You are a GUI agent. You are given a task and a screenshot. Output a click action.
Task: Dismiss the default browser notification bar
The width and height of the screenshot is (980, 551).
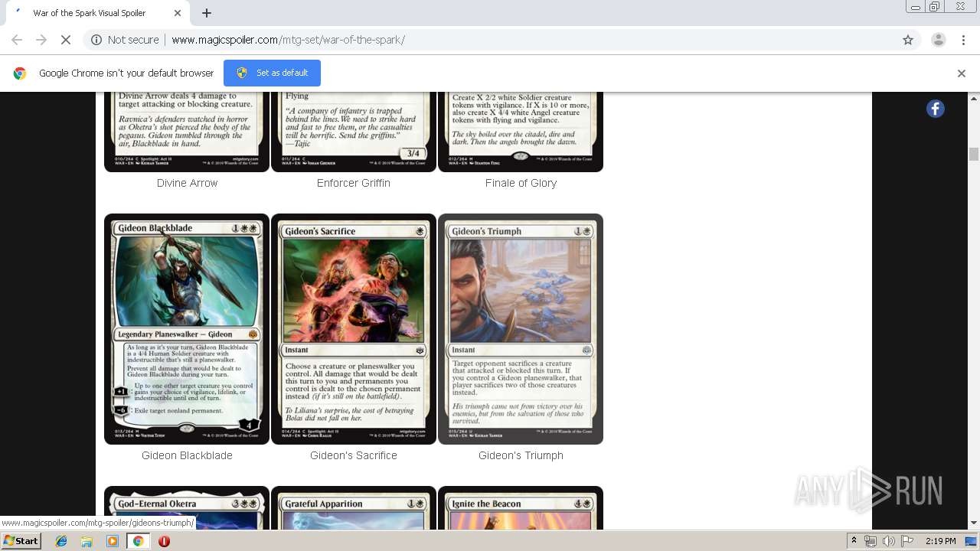pyautogui.click(x=961, y=73)
